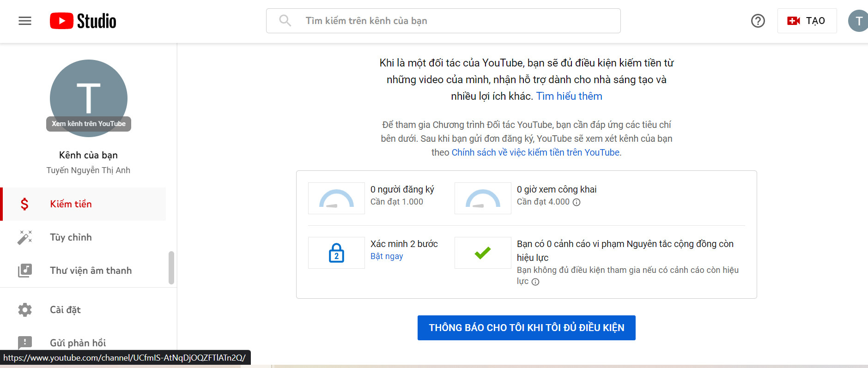Click the Bật ngay link
Image resolution: width=868 pixels, height=368 pixels.
pos(387,256)
